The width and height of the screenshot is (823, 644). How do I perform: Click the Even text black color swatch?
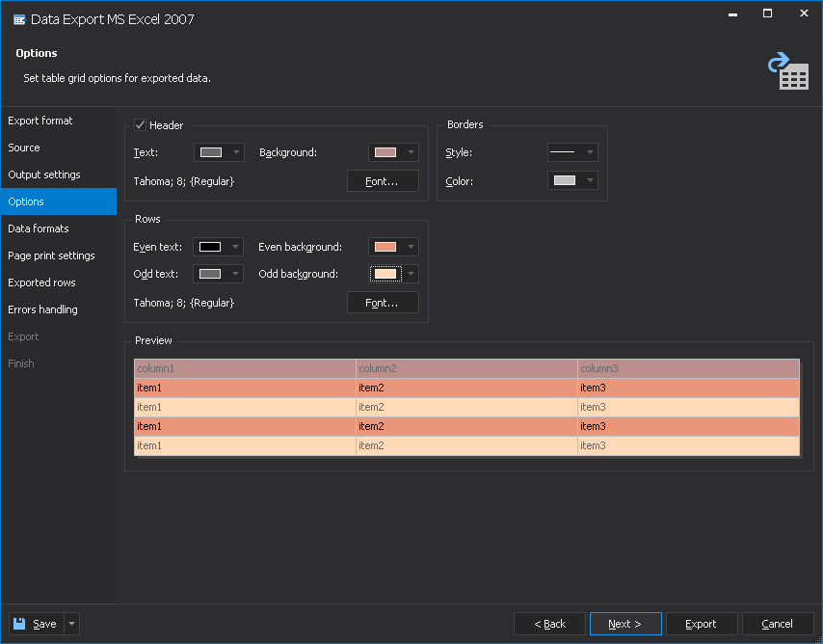pyautogui.click(x=210, y=247)
